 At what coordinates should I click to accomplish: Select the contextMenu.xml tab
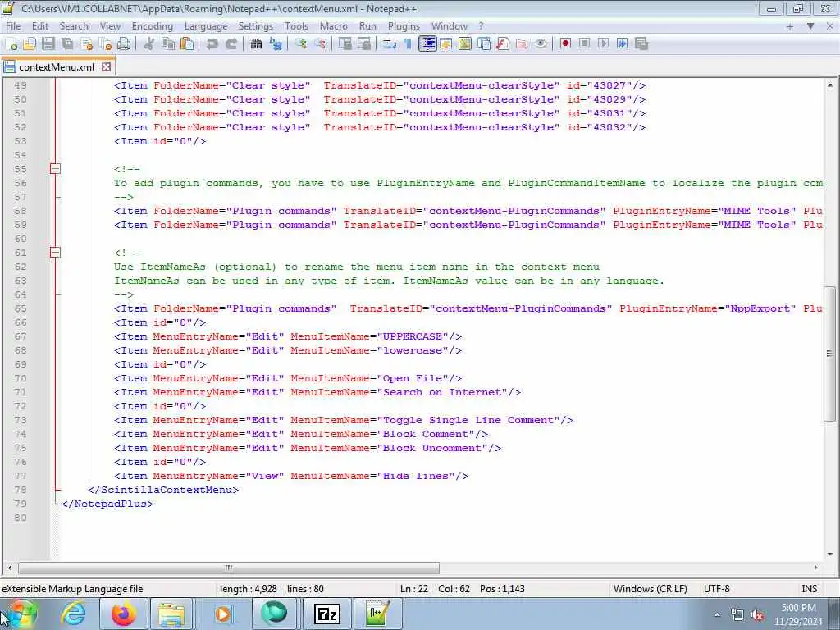(57, 67)
